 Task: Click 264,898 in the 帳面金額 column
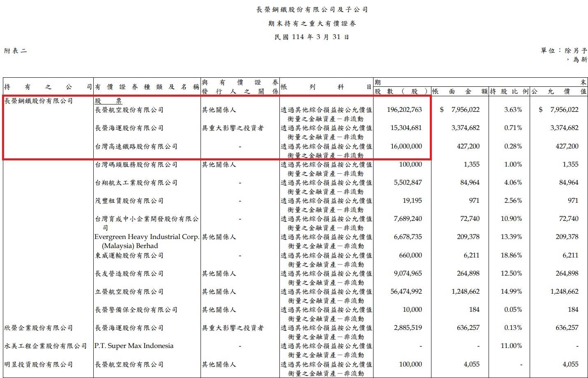[468, 274]
